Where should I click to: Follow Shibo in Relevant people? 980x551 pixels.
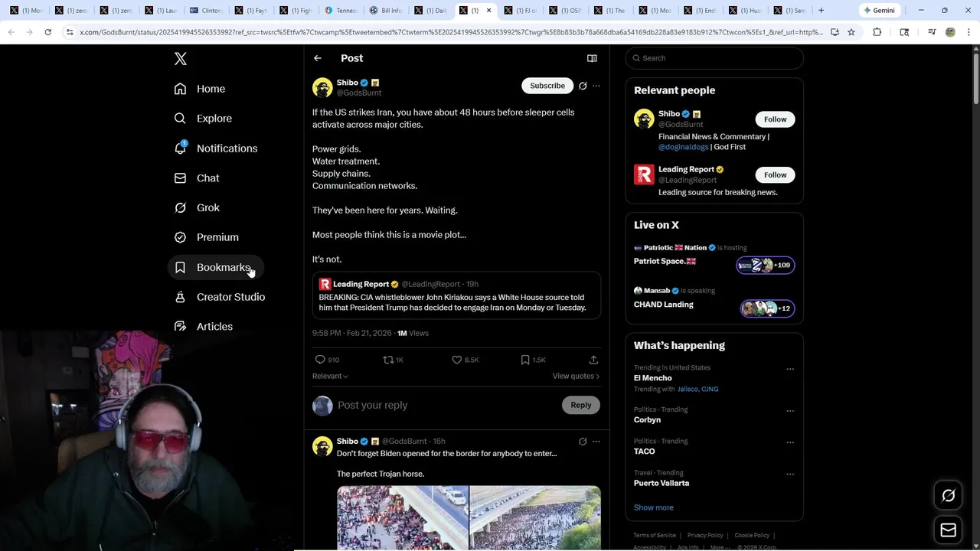click(x=775, y=119)
